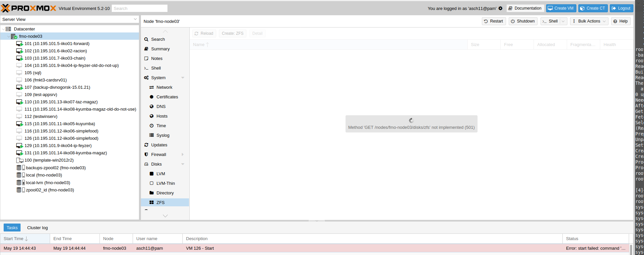Collapse Disks menu section arrow
Screen dimensions: 644x255
183,164
